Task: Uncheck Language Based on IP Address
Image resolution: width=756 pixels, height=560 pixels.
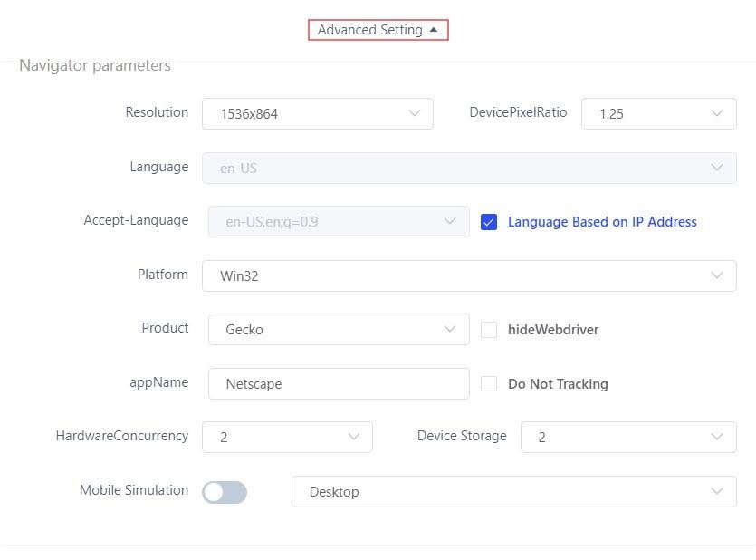Action: coord(489,222)
